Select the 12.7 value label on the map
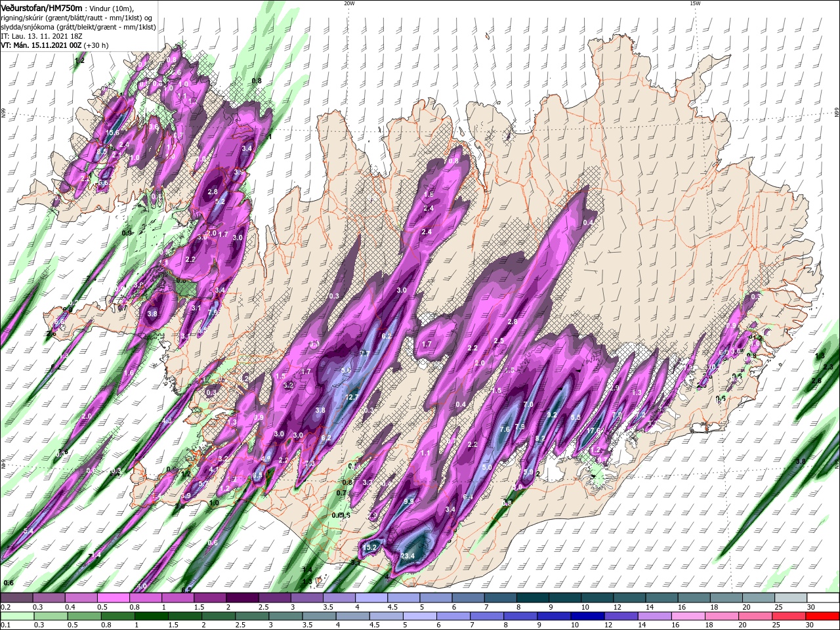Viewport: 840px width, 630px height. [352, 397]
